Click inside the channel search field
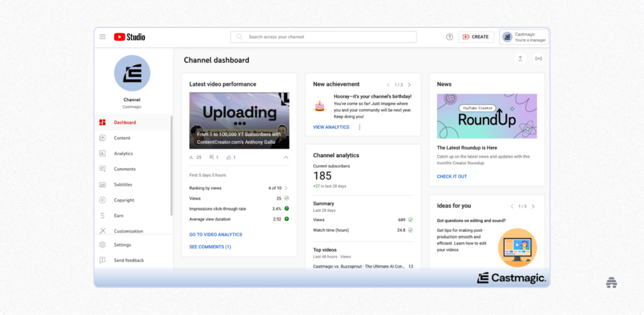 323,37
